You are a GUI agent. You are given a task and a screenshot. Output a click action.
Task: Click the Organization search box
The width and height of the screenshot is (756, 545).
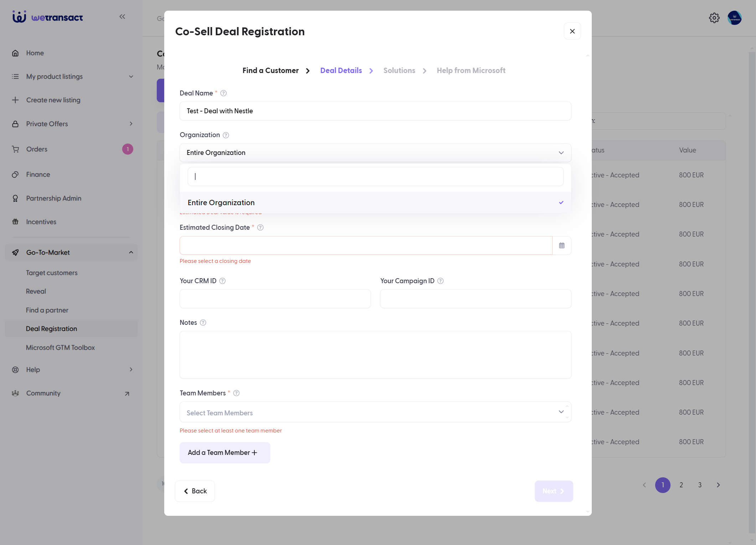click(x=375, y=176)
